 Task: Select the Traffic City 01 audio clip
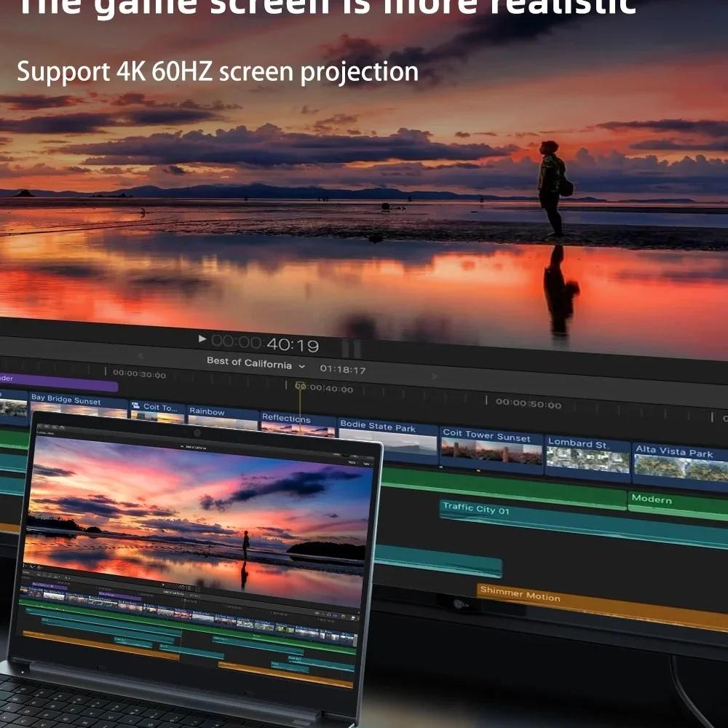point(584,523)
